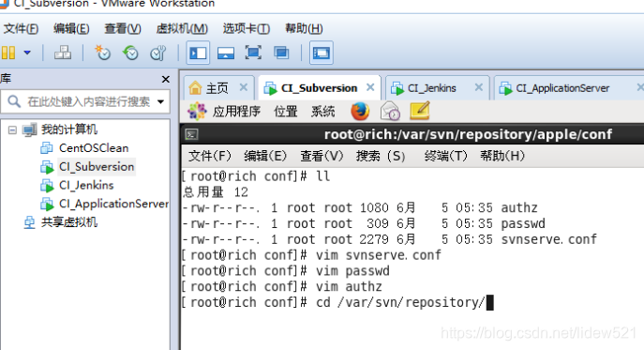Viewport: 644px width, 350px height.
Task: Click svnserve.conf in the ll listing
Action: [x=548, y=239]
